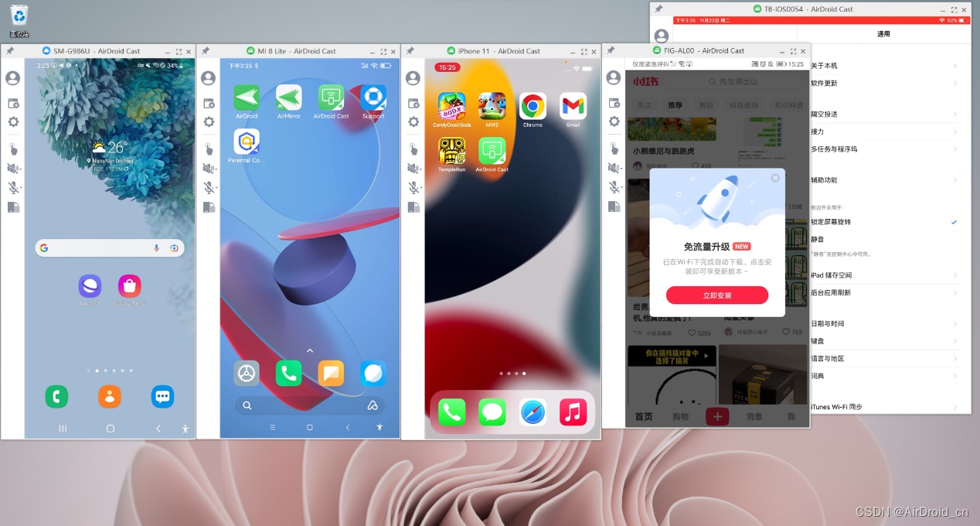This screenshot has height=526, width=980.
Task: Toggle speaker mute in MI 8 Lite sidebar
Action: click(209, 169)
